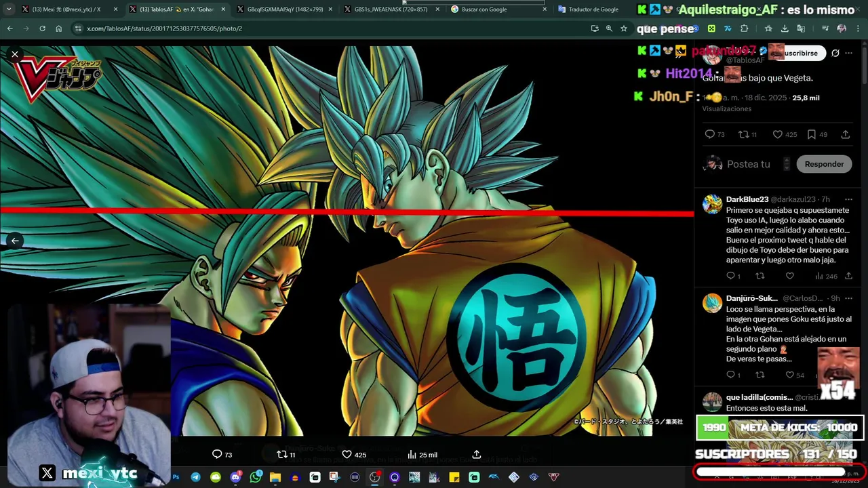Go to previous photo with left arrow

pyautogui.click(x=15, y=241)
